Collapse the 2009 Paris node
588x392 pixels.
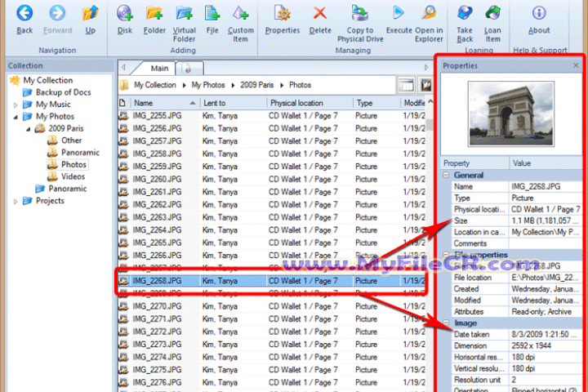coord(28,129)
